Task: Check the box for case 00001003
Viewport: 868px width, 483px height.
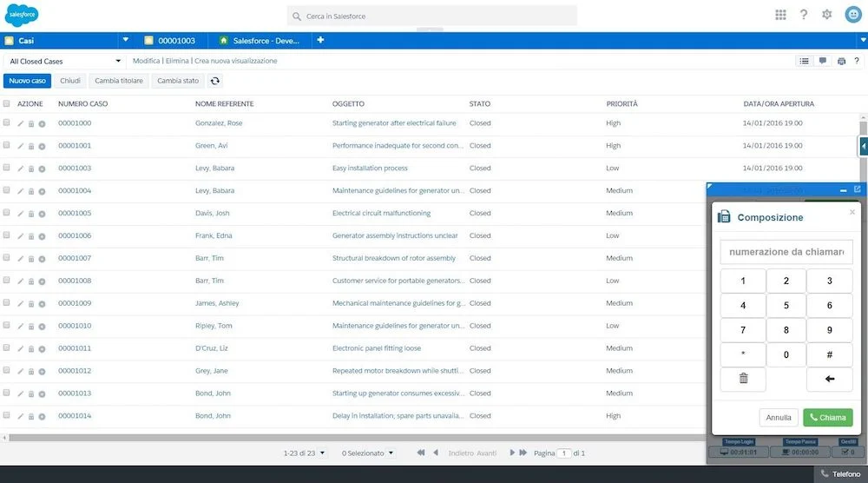Action: click(7, 168)
